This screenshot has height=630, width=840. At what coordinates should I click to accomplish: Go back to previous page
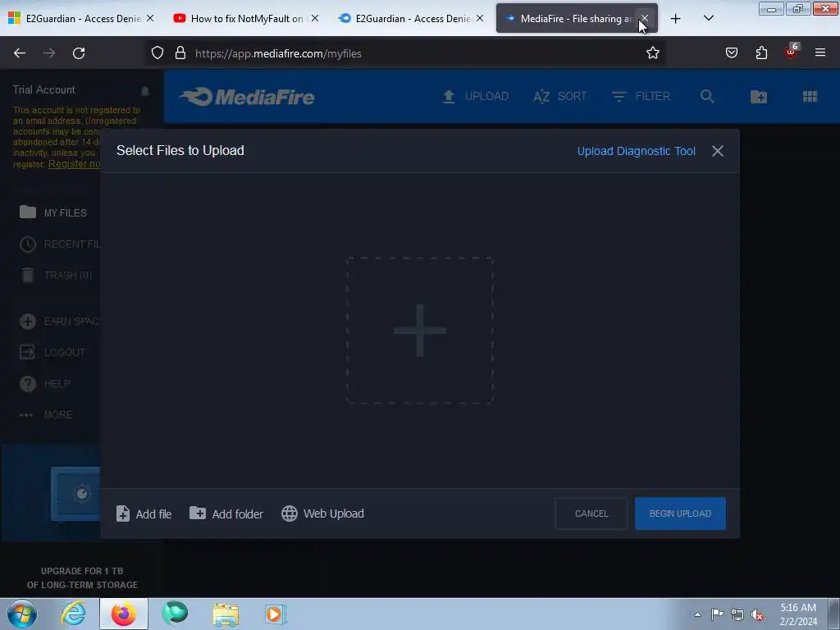point(20,53)
